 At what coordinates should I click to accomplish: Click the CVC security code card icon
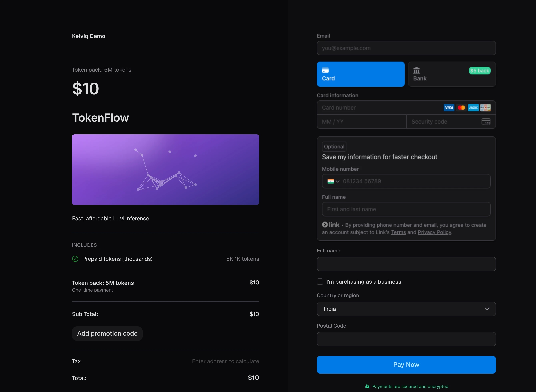click(486, 121)
